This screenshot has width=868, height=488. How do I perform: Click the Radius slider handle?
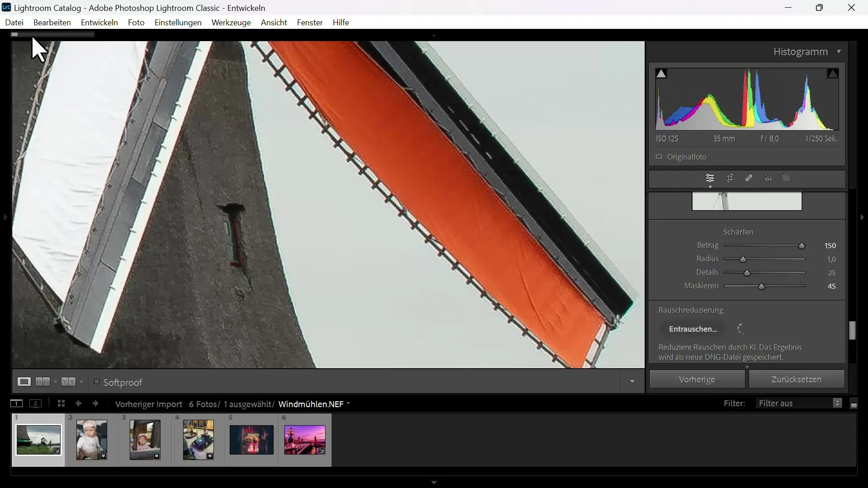(743, 260)
